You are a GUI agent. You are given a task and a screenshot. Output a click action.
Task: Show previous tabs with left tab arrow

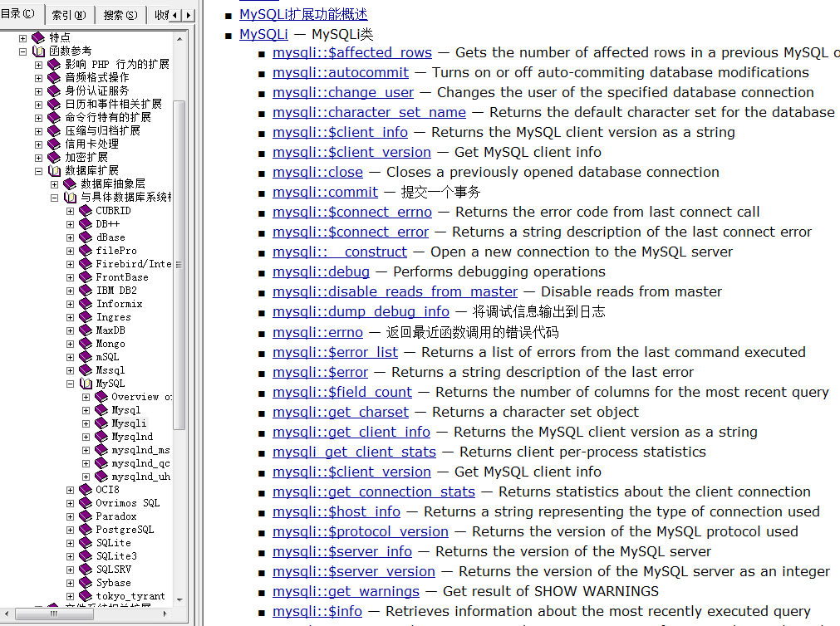pyautogui.click(x=175, y=16)
